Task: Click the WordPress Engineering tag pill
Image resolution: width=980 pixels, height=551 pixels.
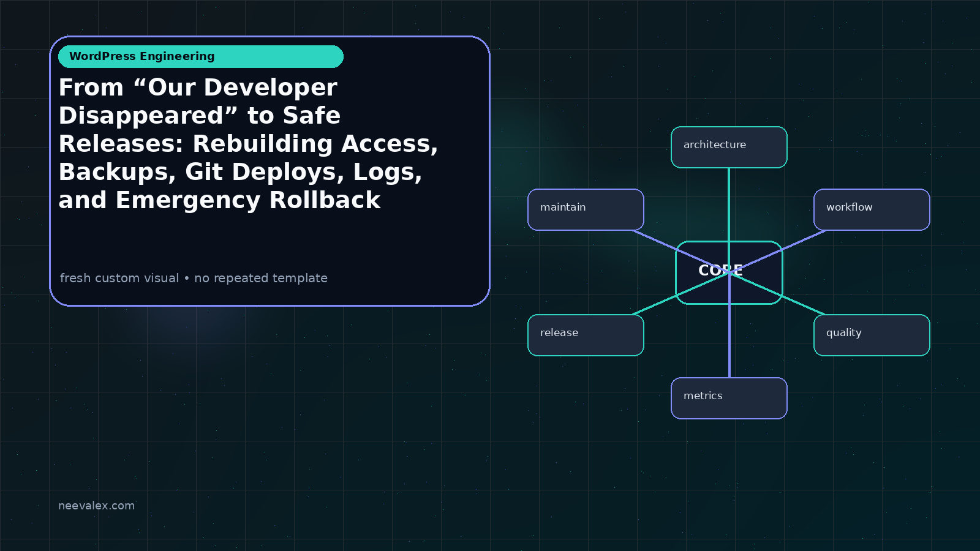Action: (x=201, y=56)
